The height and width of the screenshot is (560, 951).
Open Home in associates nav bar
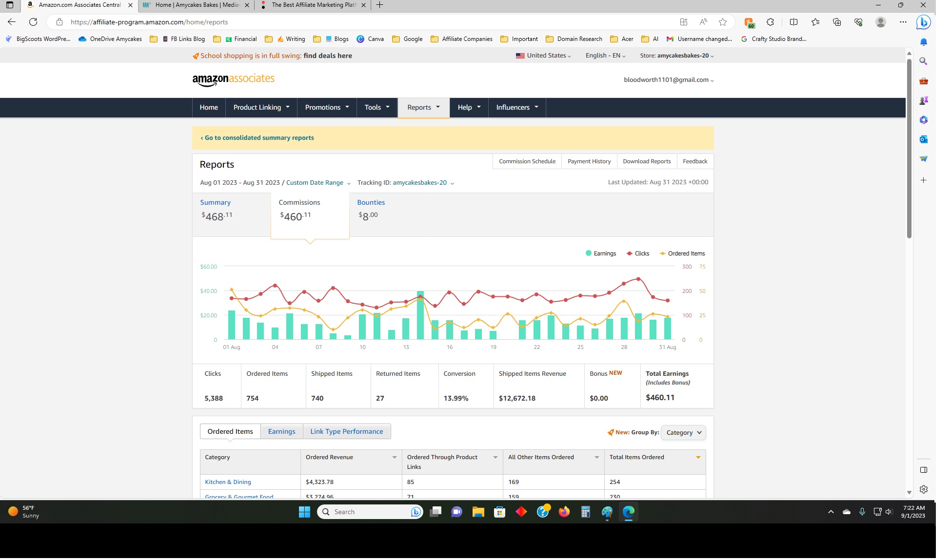coord(209,108)
